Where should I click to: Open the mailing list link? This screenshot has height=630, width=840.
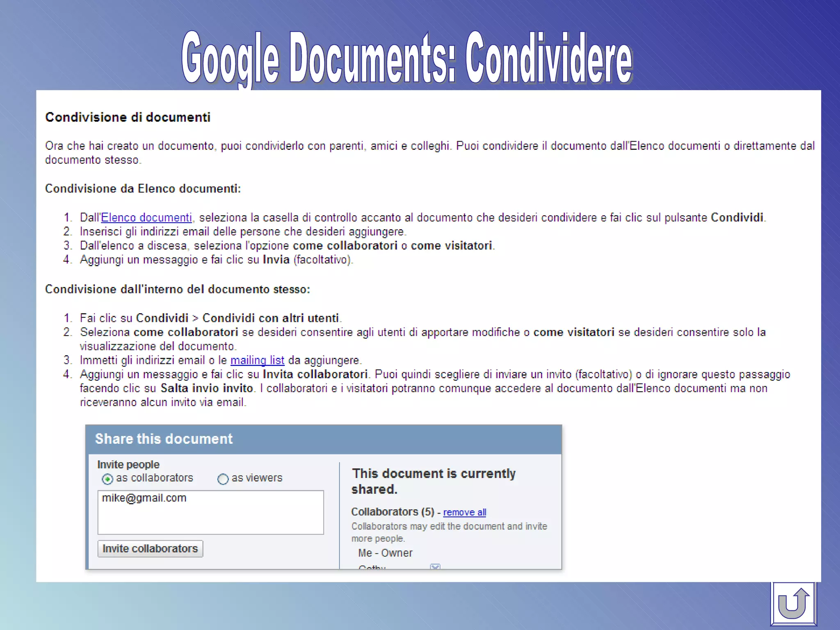(257, 360)
